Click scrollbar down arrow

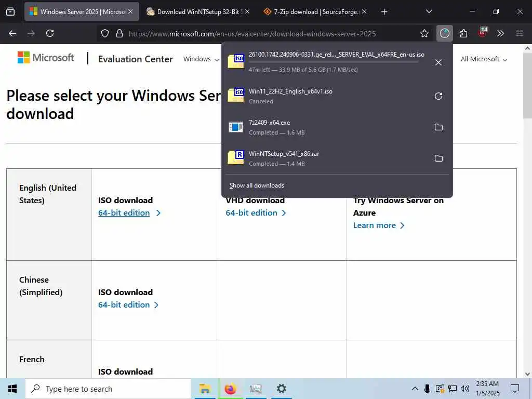[528, 374]
